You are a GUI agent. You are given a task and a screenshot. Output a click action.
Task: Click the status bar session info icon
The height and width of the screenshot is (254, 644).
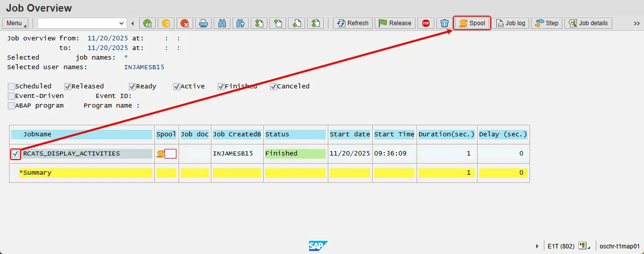tap(584, 246)
